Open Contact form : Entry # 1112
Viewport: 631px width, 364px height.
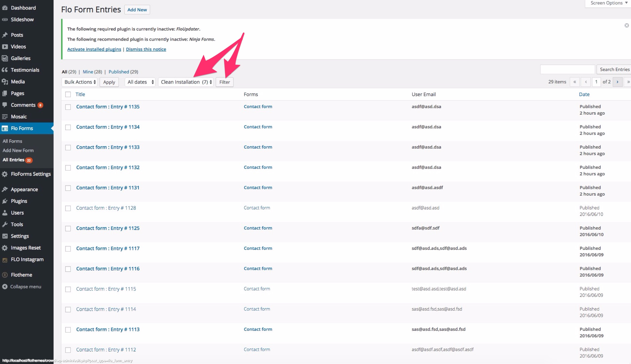106,350
